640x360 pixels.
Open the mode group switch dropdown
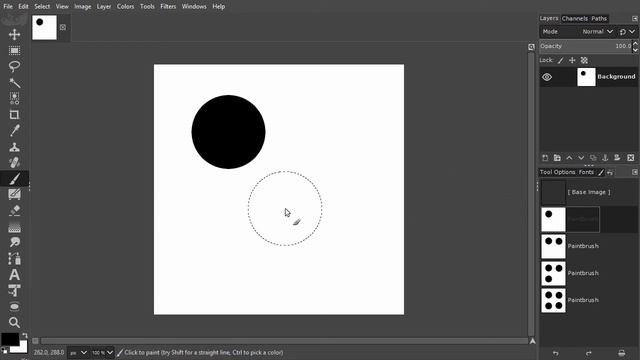[627, 31]
